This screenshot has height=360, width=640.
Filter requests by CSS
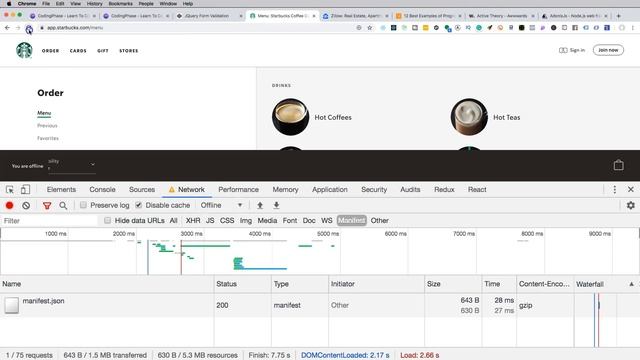(x=227, y=220)
